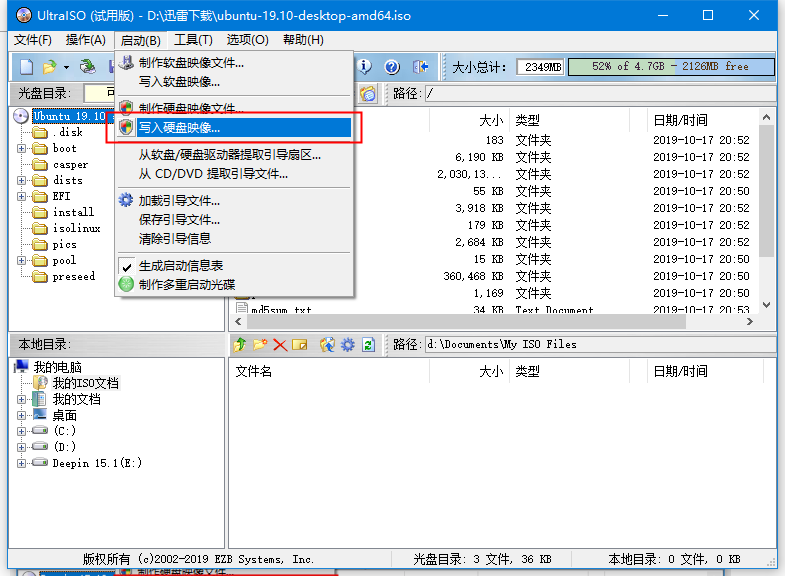The height and width of the screenshot is (576, 785).
Task: Click the green refresh icon in local toolbar
Action: click(x=368, y=344)
